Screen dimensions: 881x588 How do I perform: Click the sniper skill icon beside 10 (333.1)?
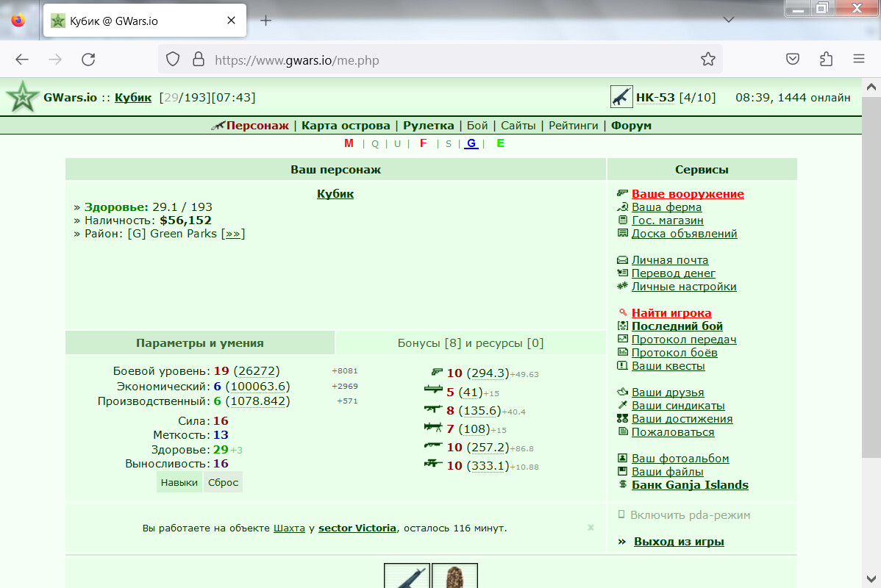(x=433, y=463)
